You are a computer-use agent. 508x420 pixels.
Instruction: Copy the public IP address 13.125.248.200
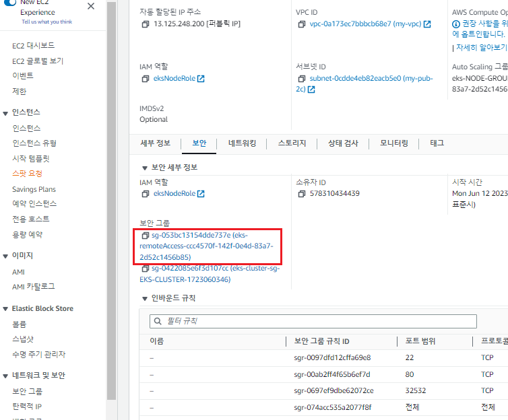pyautogui.click(x=146, y=24)
